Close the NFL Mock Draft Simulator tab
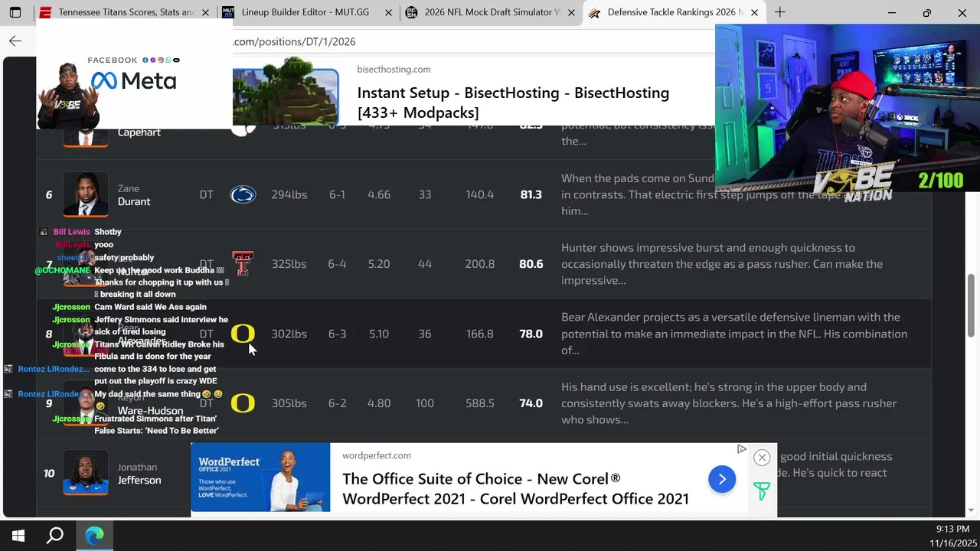This screenshot has width=980, height=551. (571, 13)
